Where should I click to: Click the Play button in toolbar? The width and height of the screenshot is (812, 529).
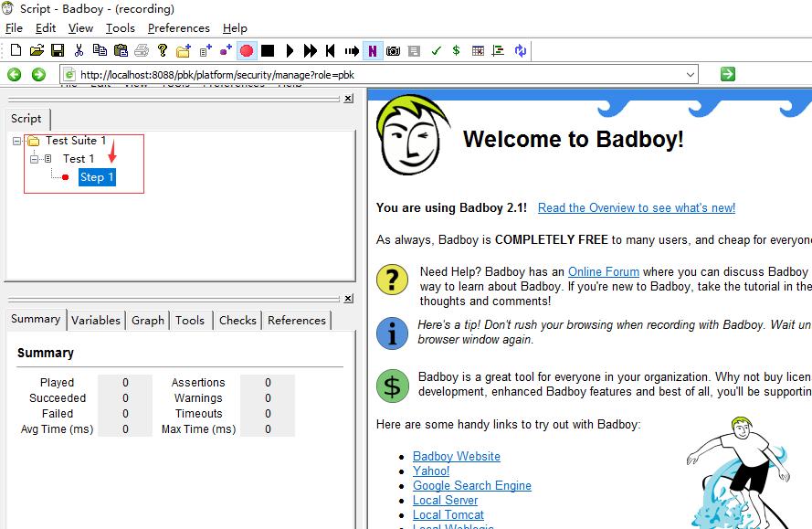click(290, 51)
